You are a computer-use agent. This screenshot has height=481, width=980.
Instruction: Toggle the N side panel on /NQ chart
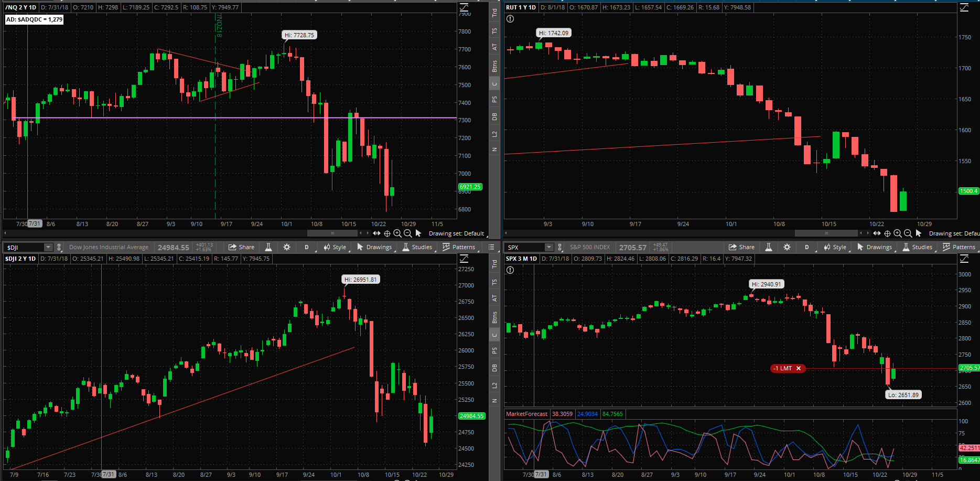[494, 149]
